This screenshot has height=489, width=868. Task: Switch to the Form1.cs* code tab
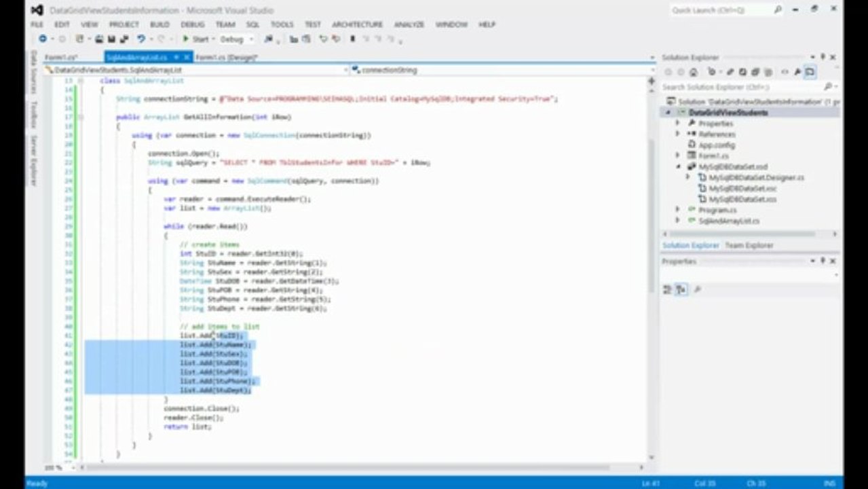61,58
